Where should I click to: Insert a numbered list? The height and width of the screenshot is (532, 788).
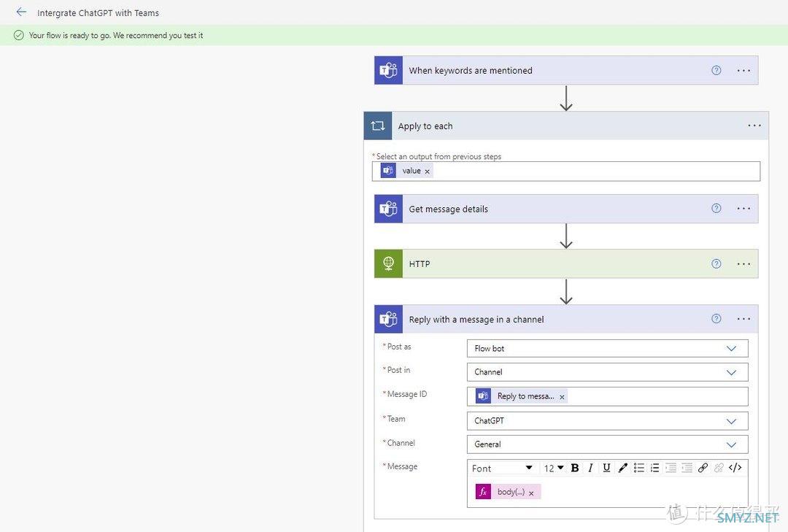654,468
